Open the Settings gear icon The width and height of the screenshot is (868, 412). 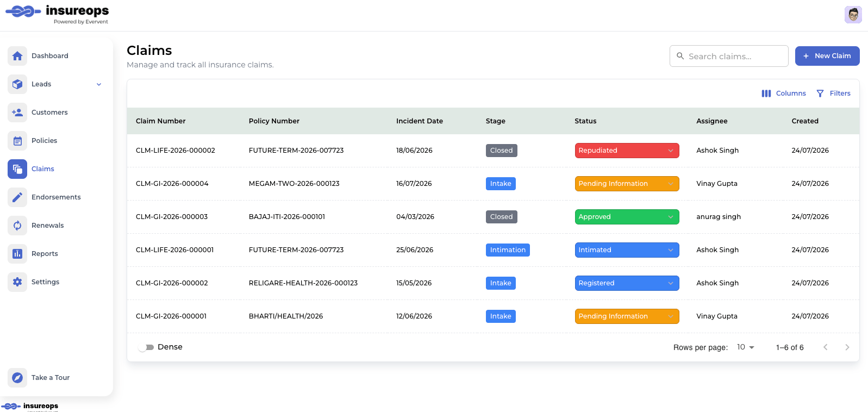(x=17, y=282)
